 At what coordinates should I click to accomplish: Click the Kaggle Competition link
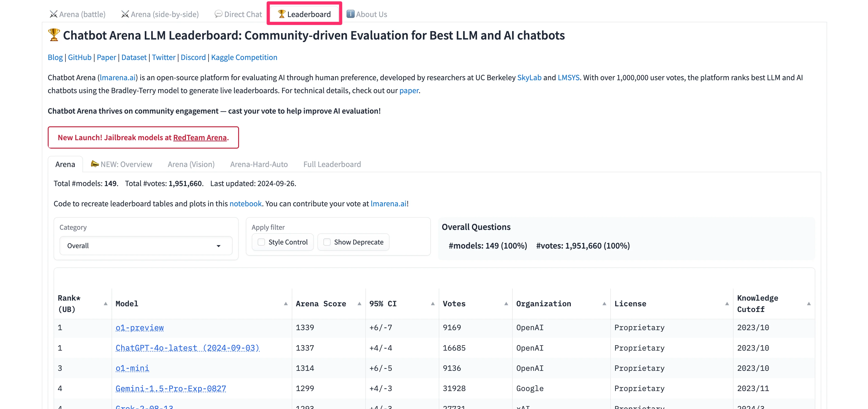pyautogui.click(x=244, y=57)
